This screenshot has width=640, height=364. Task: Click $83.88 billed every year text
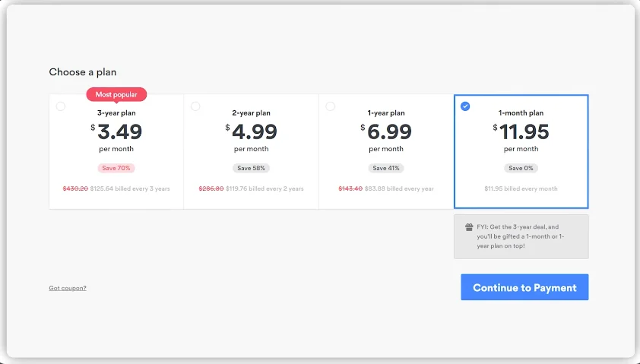pyautogui.click(x=399, y=188)
